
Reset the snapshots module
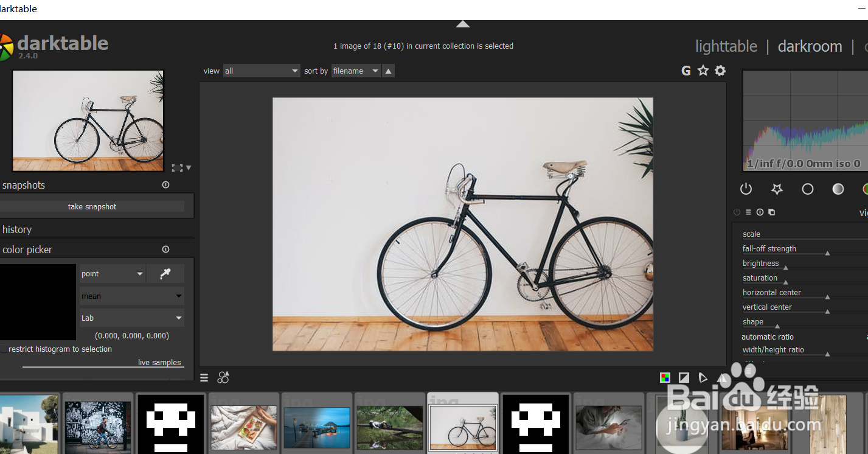coord(165,185)
